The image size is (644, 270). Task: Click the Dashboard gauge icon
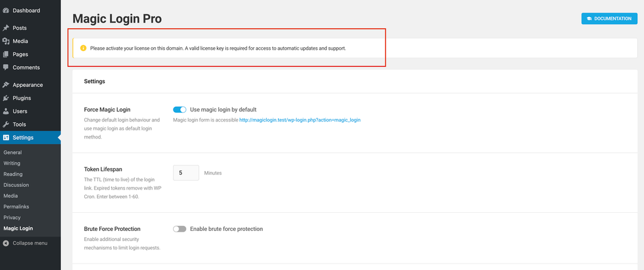tap(6, 11)
